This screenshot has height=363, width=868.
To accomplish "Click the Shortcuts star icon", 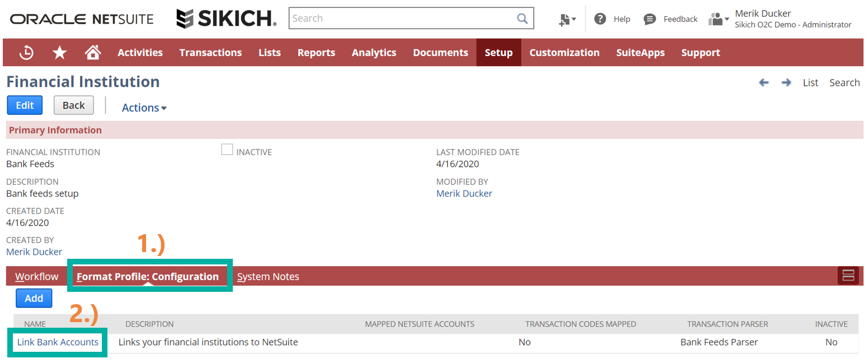I will click(59, 53).
